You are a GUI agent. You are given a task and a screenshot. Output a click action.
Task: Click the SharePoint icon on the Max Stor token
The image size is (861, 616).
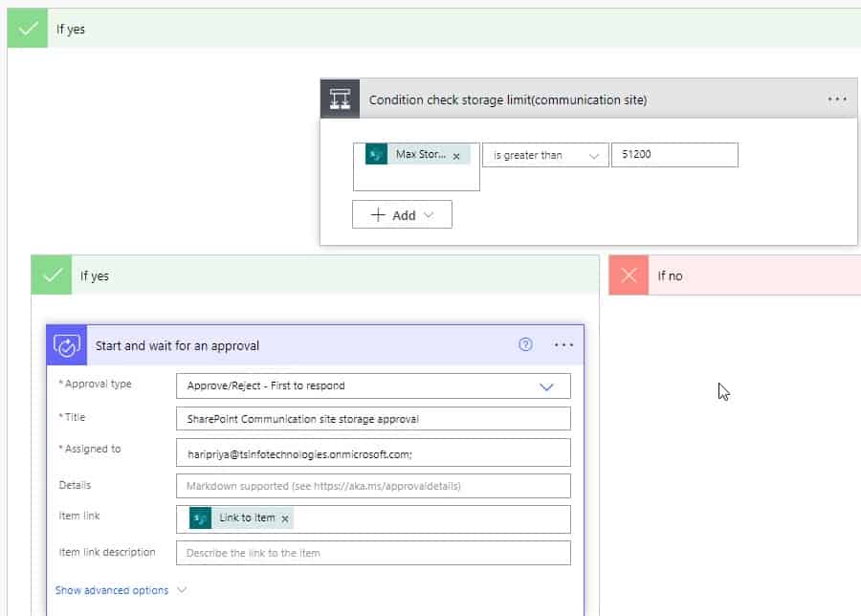(376, 154)
